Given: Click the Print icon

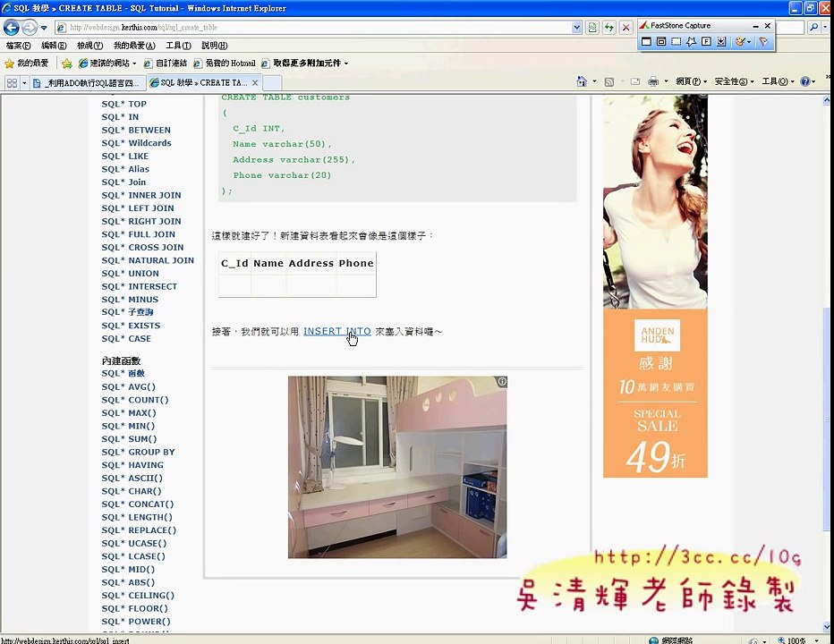Looking at the screenshot, I should [x=653, y=81].
